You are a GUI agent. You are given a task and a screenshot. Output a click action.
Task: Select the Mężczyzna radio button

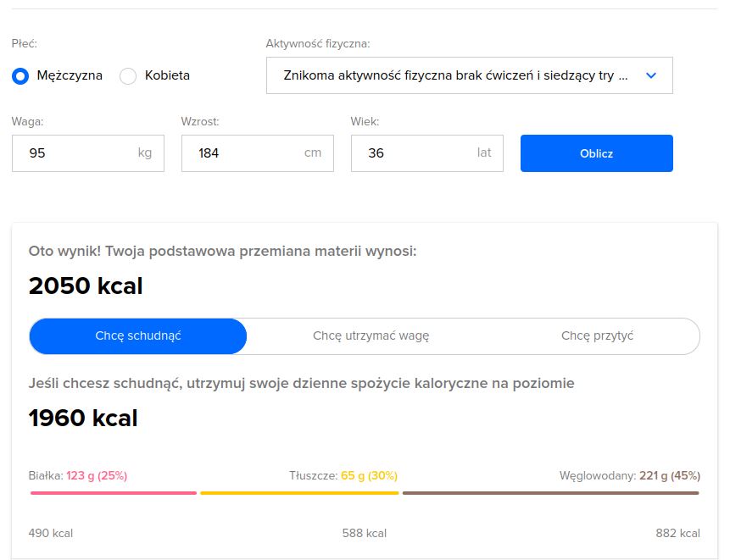coord(20,75)
